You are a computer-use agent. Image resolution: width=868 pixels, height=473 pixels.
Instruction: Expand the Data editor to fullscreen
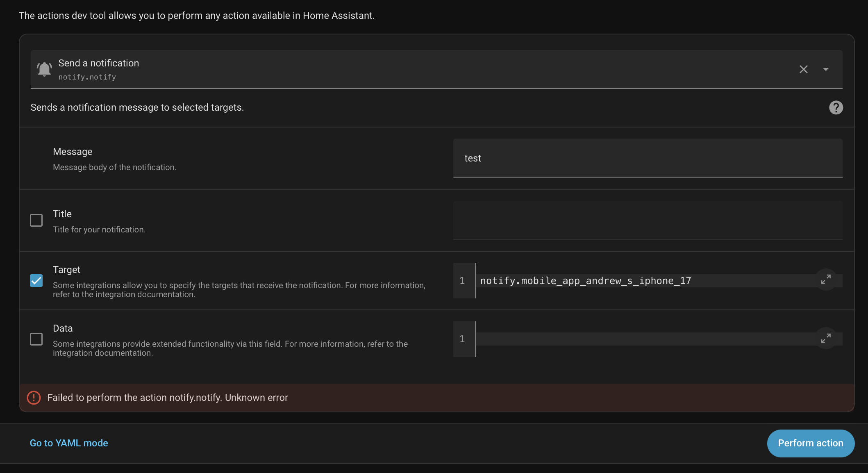825,338
